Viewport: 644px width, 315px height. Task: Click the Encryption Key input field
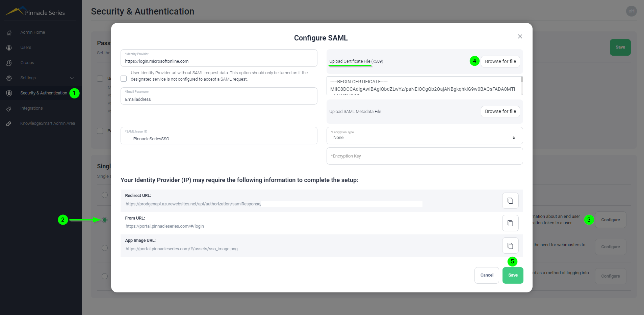click(x=424, y=156)
